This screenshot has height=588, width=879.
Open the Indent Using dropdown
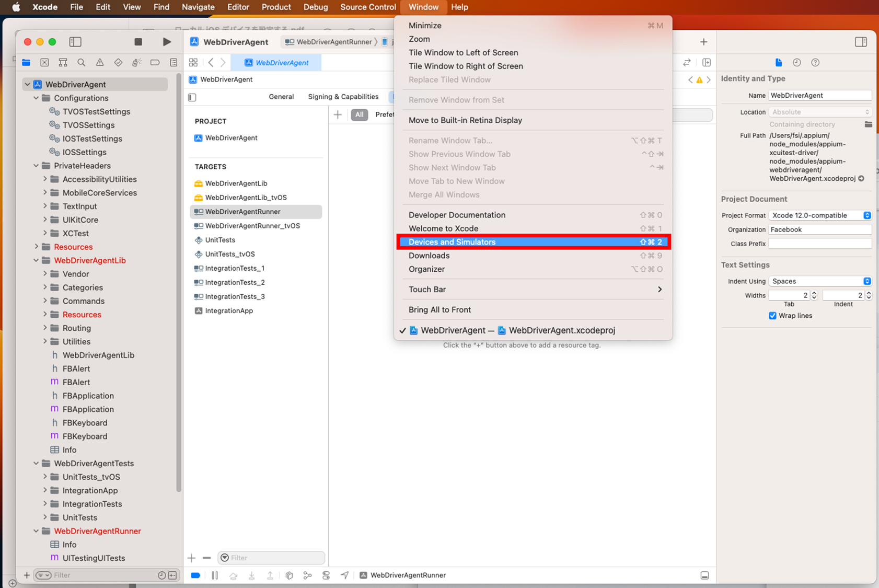tap(820, 281)
